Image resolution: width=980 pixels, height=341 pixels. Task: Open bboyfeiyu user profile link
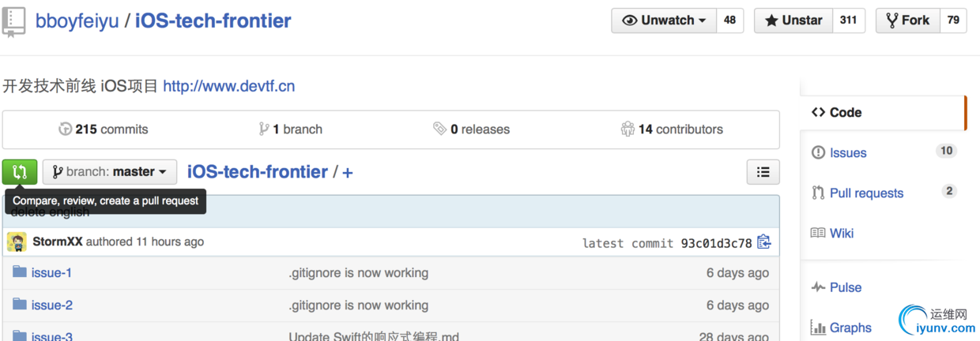[77, 21]
